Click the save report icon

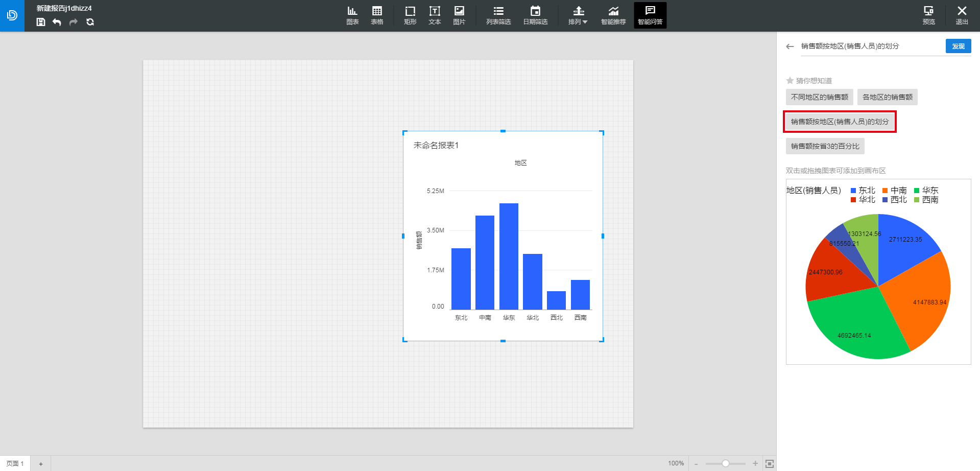click(x=41, y=22)
